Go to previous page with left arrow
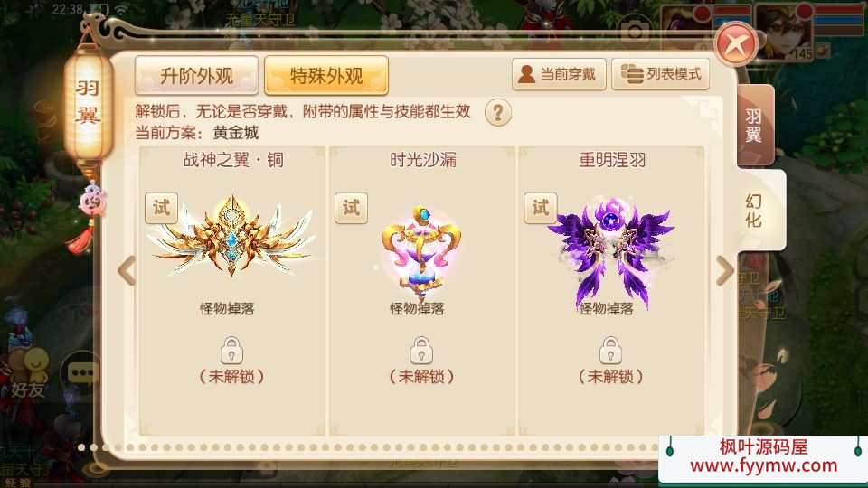Viewport: 868px width, 488px height. (x=127, y=270)
